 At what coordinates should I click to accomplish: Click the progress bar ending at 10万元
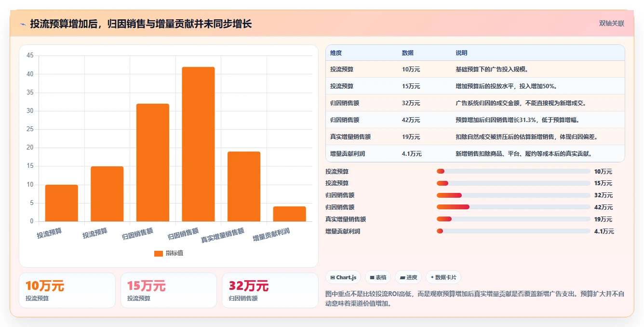tap(513, 171)
